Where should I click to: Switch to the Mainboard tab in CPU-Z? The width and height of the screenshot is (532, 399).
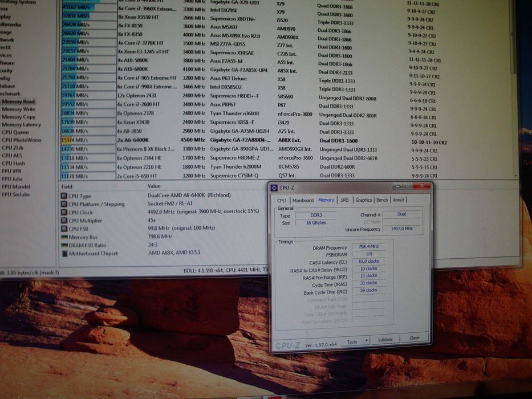coord(303,200)
